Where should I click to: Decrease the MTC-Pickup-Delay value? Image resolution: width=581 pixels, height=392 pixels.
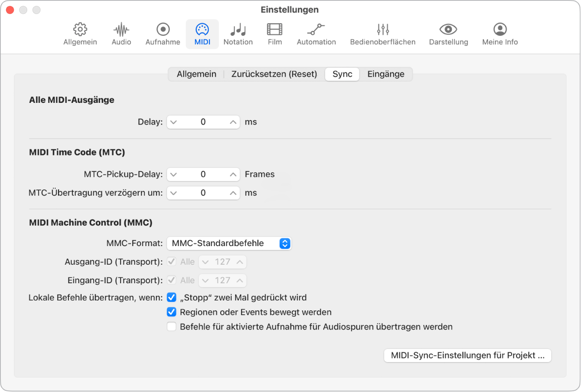coord(173,174)
